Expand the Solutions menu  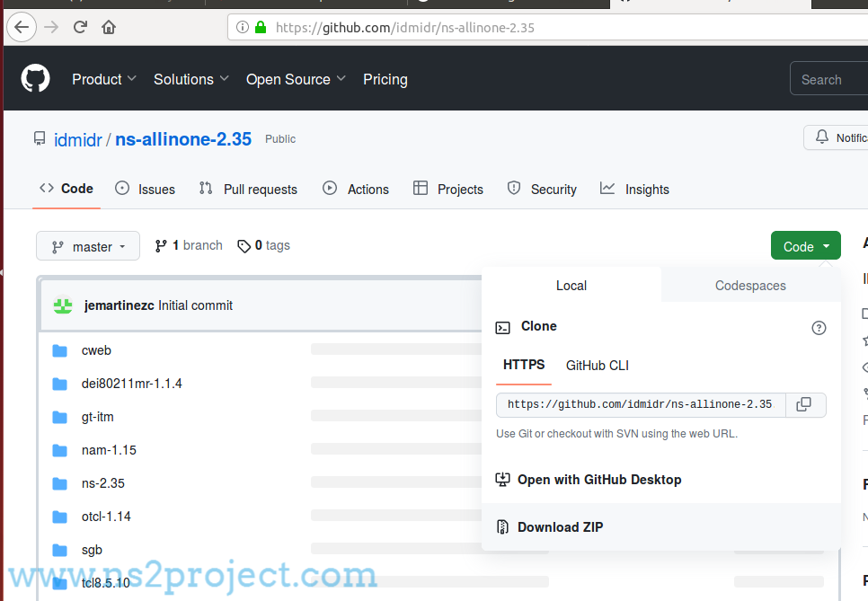click(191, 79)
